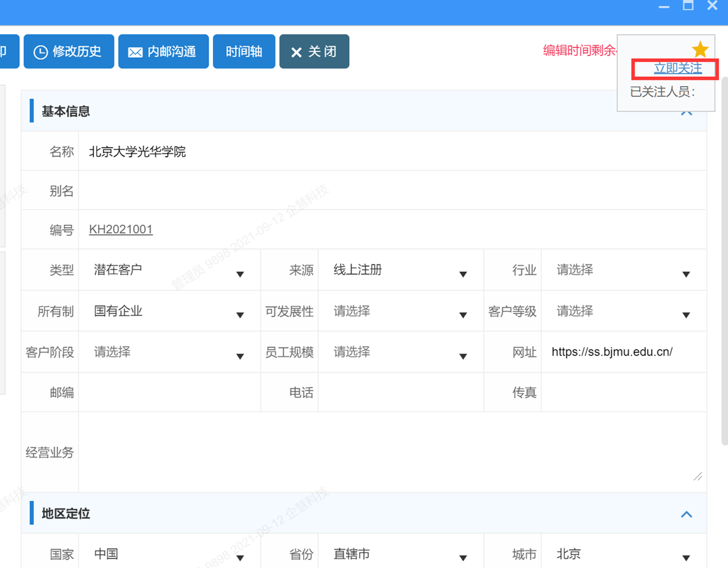Click into the 经营业务 text area
Image resolution: width=728 pixels, height=568 pixels.
pyautogui.click(x=393, y=452)
